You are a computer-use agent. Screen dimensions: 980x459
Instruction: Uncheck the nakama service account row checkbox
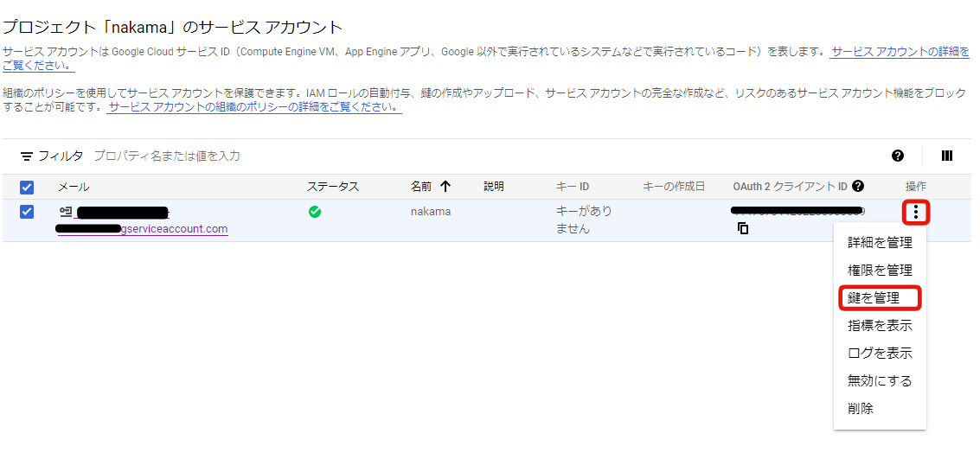pyautogui.click(x=27, y=212)
